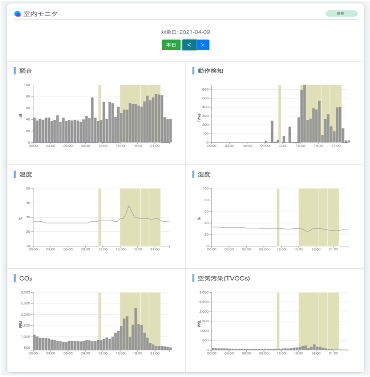Click the 動作検知 chart heading
The width and height of the screenshot is (370, 377).
(x=211, y=71)
